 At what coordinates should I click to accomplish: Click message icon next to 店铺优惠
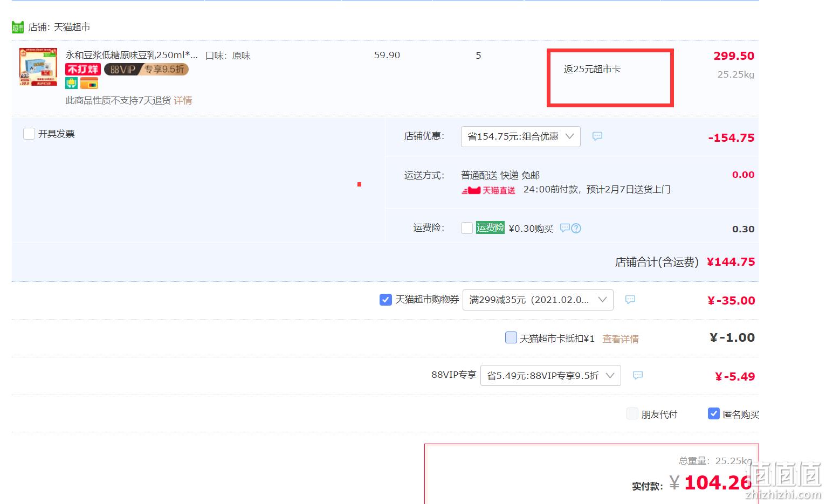[x=597, y=136]
